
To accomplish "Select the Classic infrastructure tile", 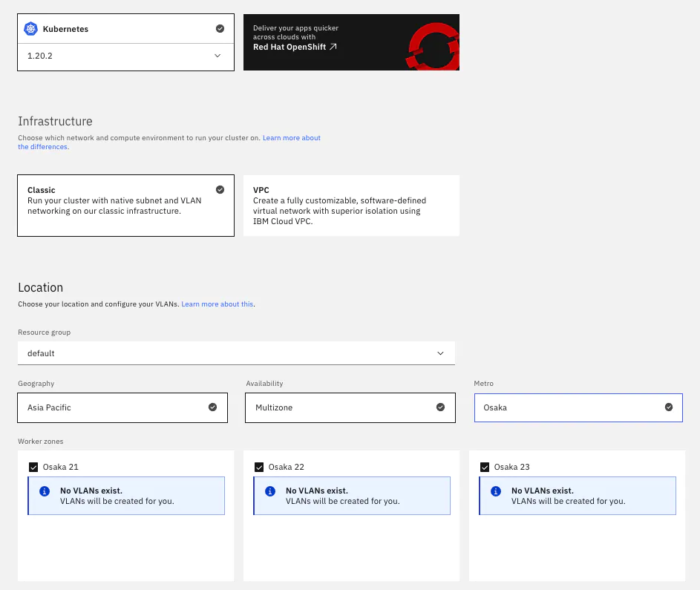I will coord(126,205).
